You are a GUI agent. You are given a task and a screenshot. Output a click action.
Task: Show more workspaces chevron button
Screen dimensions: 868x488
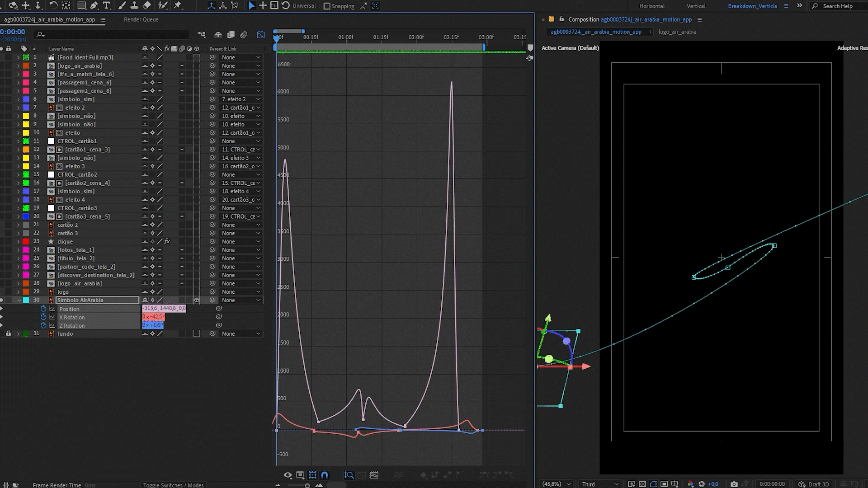(x=799, y=6)
